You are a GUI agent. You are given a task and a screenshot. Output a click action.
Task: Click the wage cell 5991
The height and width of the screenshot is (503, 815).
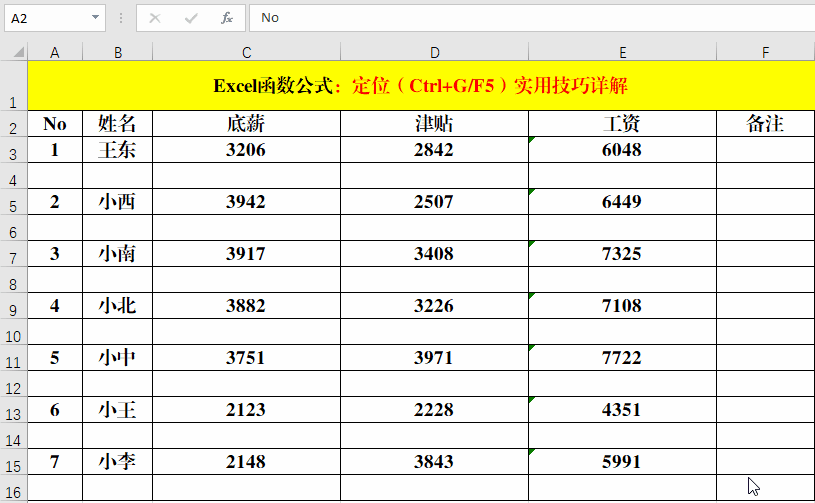point(623,461)
